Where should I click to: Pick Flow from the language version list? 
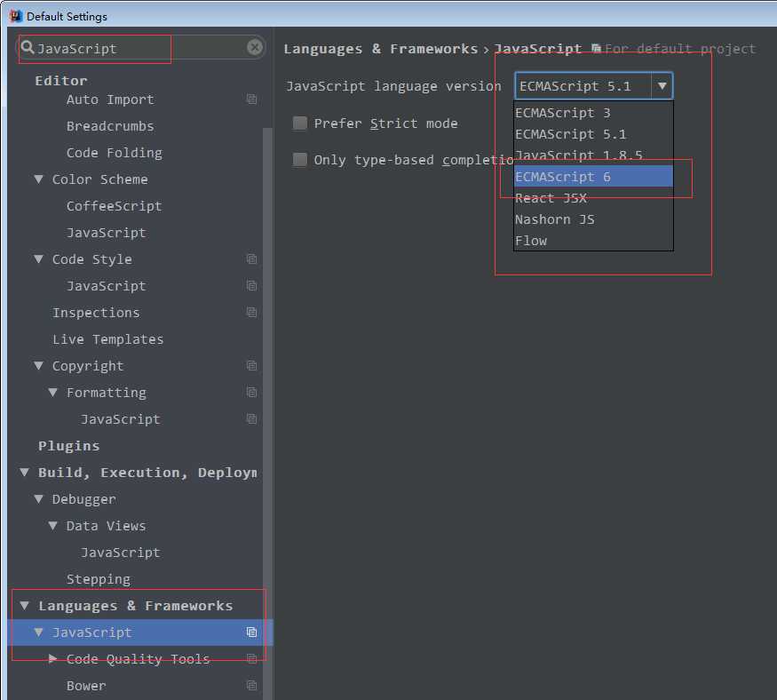click(531, 241)
